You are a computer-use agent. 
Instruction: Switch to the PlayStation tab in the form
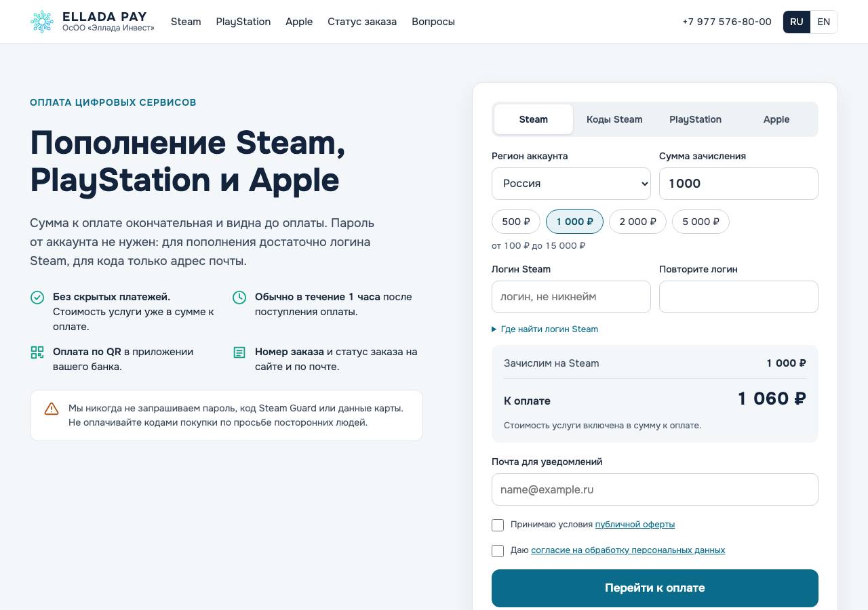coord(695,119)
